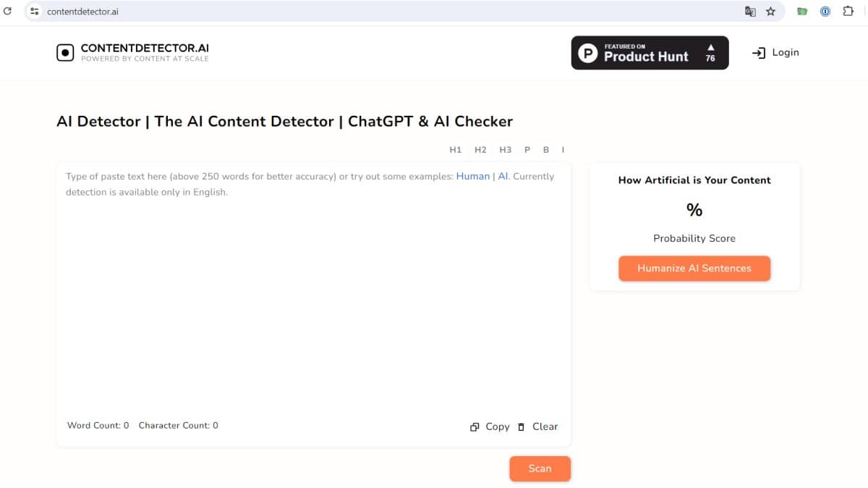Click the ContentDetector.AI logo icon
The height and width of the screenshot is (488, 868).
65,52
